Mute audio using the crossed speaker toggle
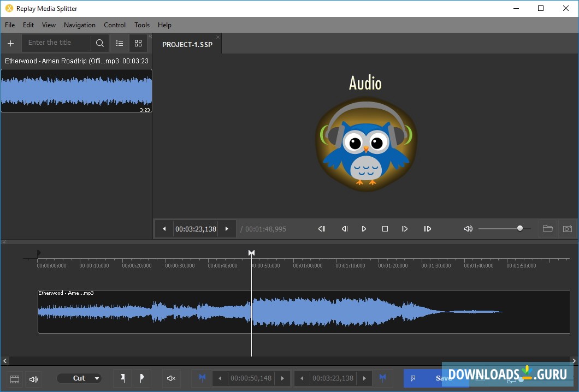This screenshot has width=579, height=392. click(x=171, y=378)
